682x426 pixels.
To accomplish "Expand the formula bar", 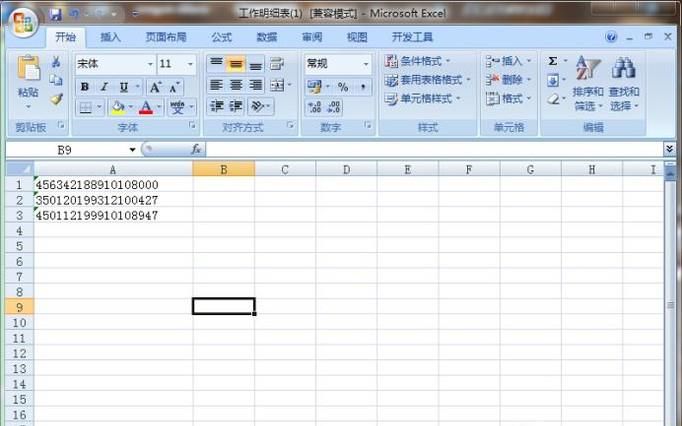I will click(x=669, y=149).
